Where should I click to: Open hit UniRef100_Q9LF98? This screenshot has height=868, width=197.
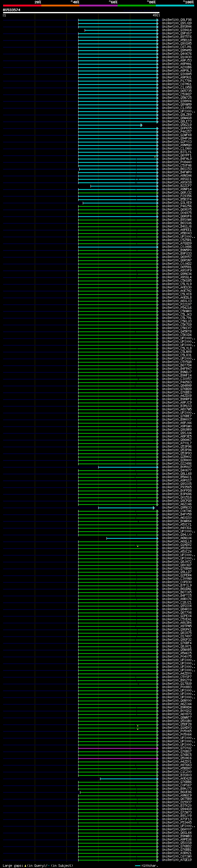(177, 20)
